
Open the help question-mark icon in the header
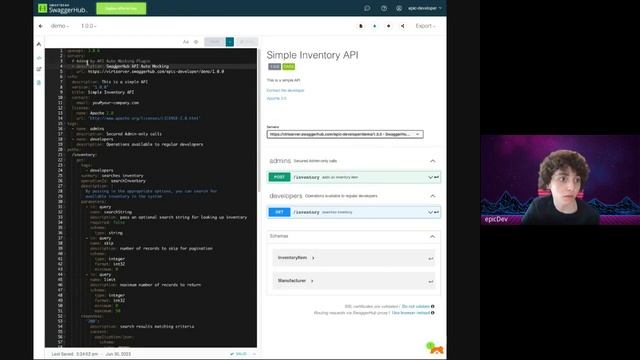(x=384, y=8)
